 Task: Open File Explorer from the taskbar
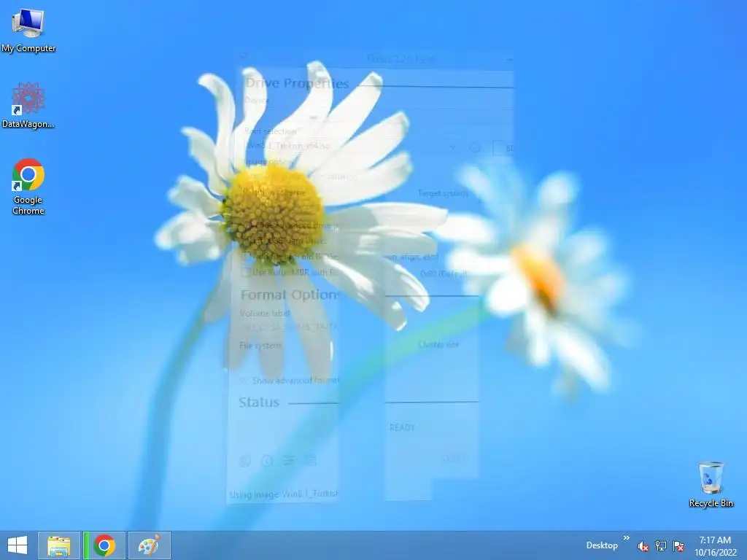click(58, 545)
